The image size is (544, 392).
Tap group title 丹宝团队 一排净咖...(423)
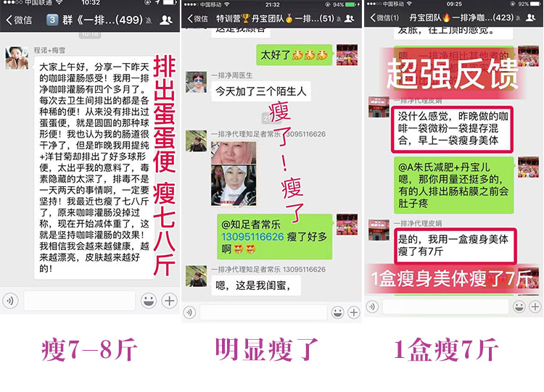coord(461,17)
